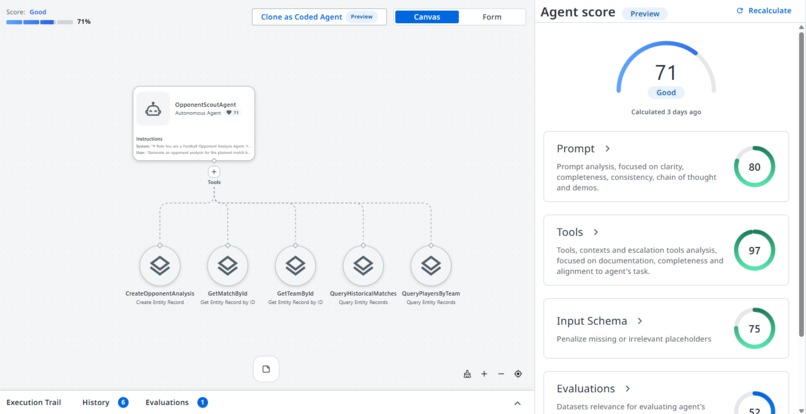Select the QueryPlayersByTeam tool node icon
The width and height of the screenshot is (806, 414).
(431, 266)
